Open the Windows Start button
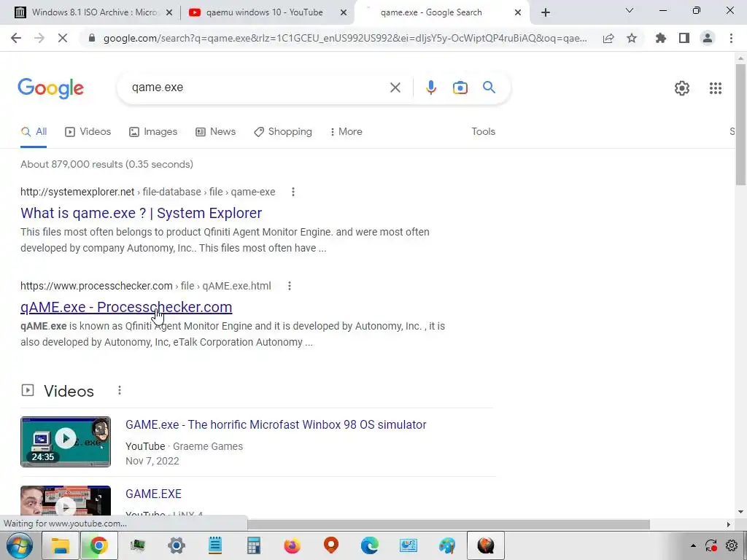This screenshot has height=560, width=747. [19, 545]
